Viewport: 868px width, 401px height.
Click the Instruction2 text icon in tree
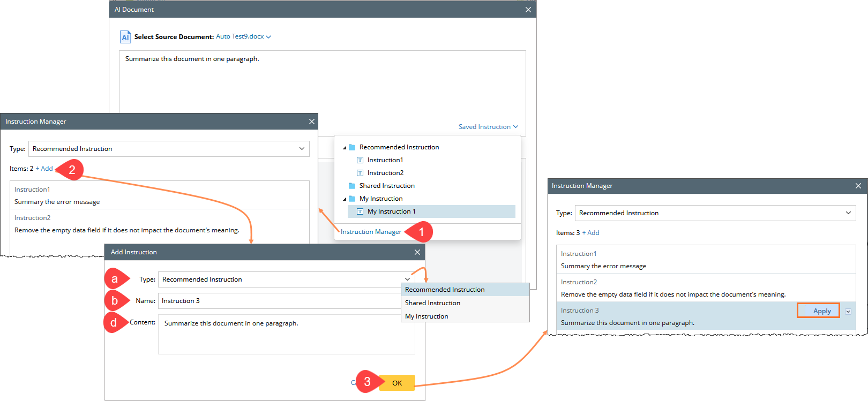tap(360, 173)
